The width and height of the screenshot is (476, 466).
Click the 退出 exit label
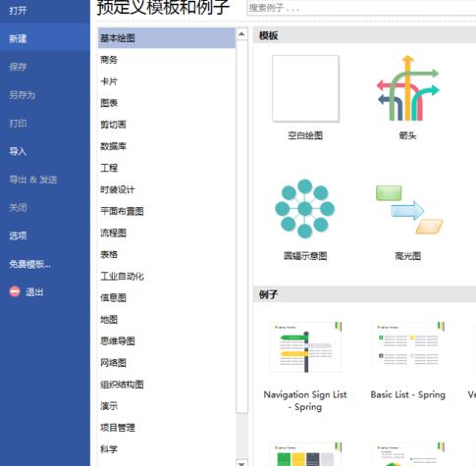pyautogui.click(x=34, y=292)
